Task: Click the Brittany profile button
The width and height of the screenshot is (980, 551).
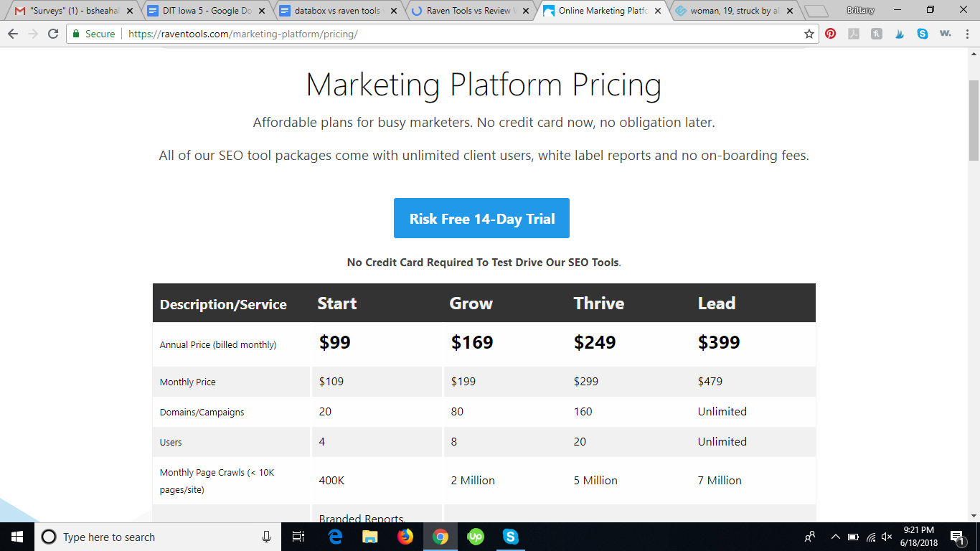Action: pos(860,10)
